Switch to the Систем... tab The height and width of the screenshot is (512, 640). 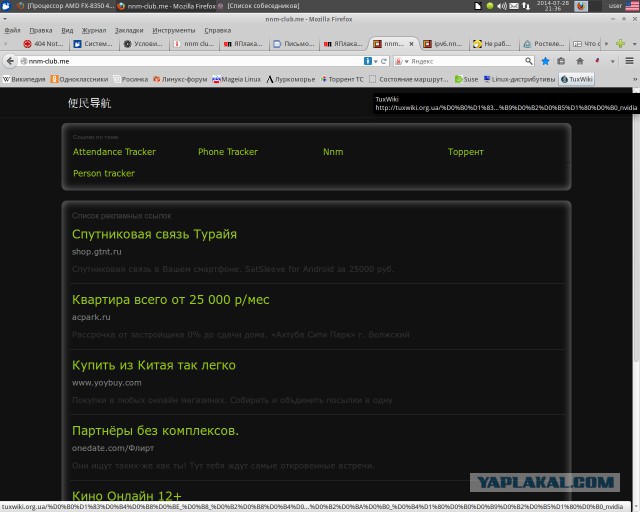pos(93,44)
